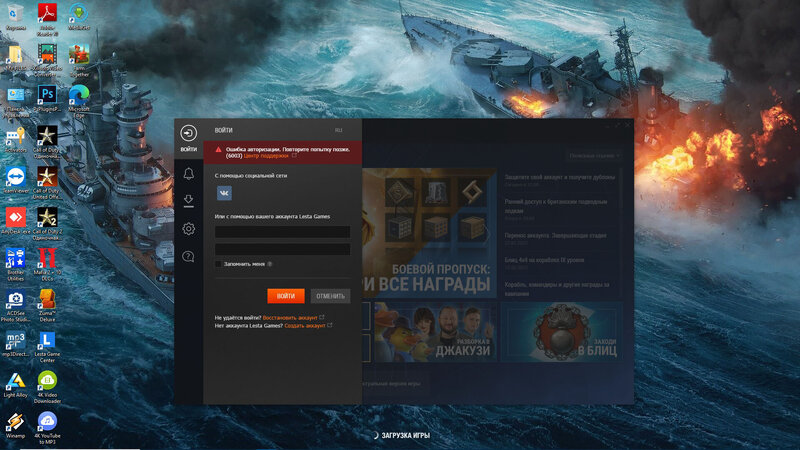Launch the Zuma Deluxe desktop shortcut

click(47, 305)
